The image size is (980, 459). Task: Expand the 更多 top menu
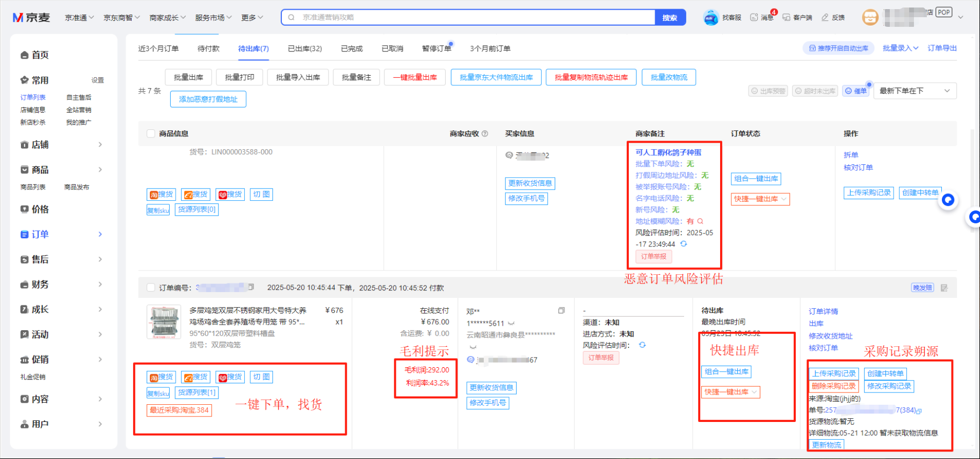pos(252,18)
